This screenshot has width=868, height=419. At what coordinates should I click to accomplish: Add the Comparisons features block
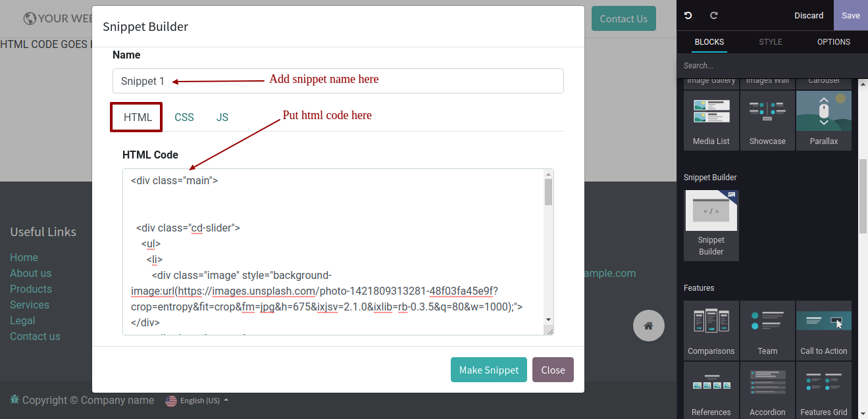[x=711, y=330]
